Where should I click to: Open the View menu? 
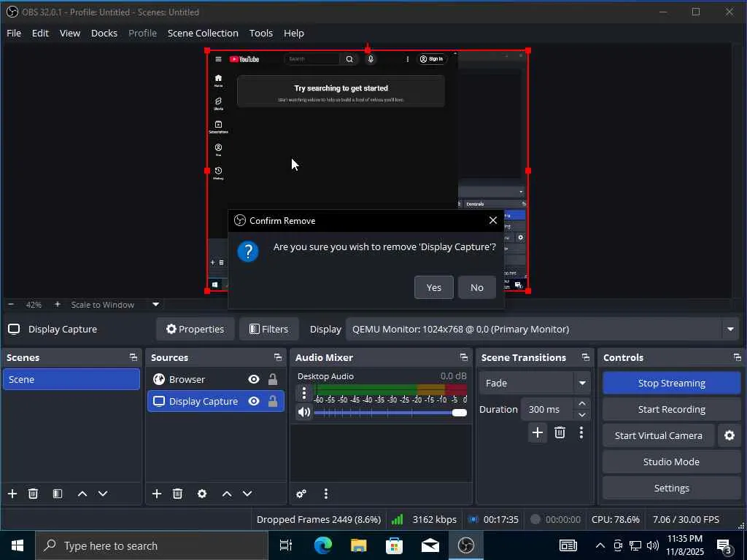[69, 34]
